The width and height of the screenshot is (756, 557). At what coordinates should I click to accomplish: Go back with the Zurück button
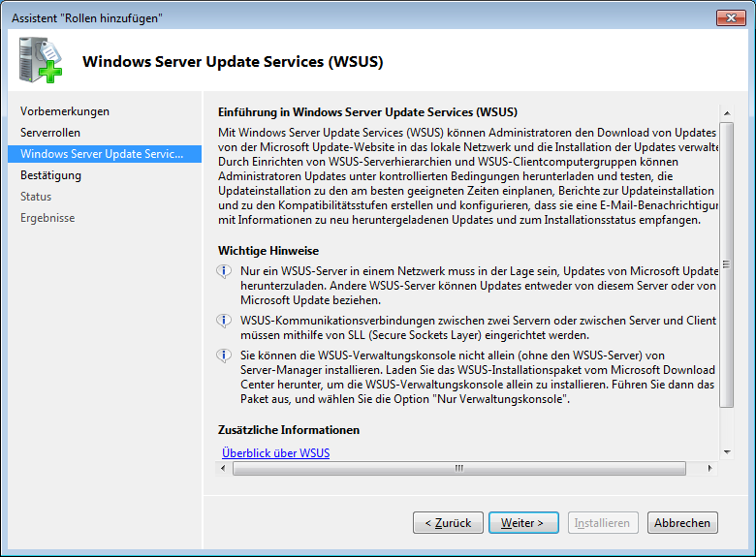click(448, 523)
